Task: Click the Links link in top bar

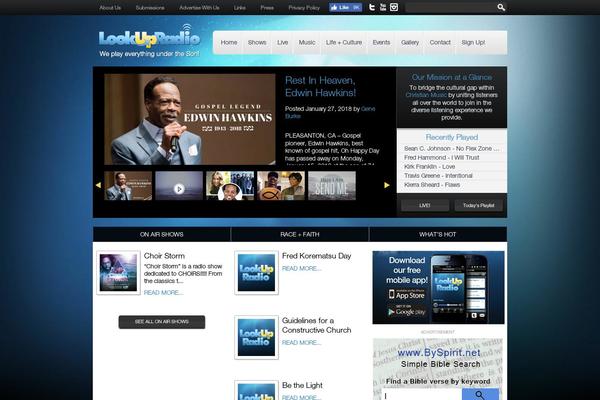Action: (x=240, y=8)
